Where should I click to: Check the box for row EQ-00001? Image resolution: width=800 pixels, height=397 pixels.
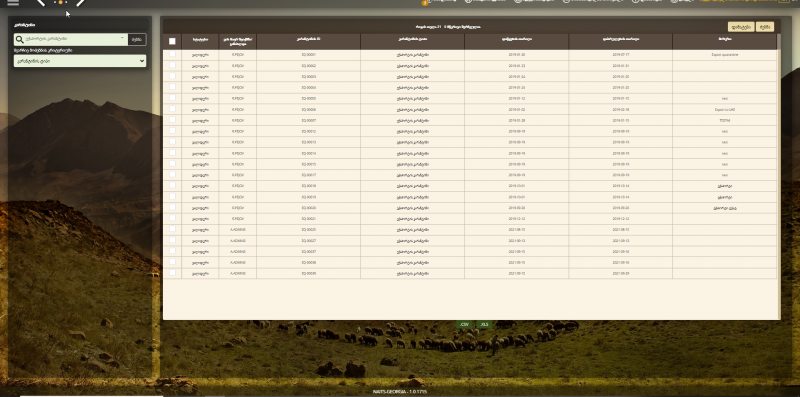point(172,54)
